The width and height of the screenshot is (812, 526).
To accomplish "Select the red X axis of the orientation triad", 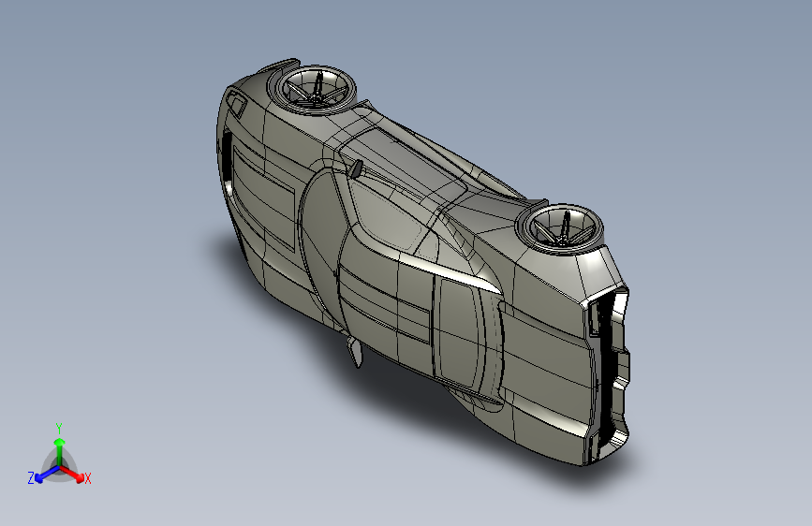I will [73, 474].
